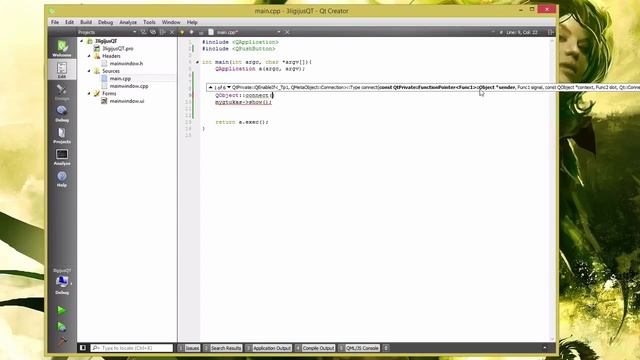This screenshot has width=640, height=360.
Task: Open the Welcome mode
Action: coord(62,48)
